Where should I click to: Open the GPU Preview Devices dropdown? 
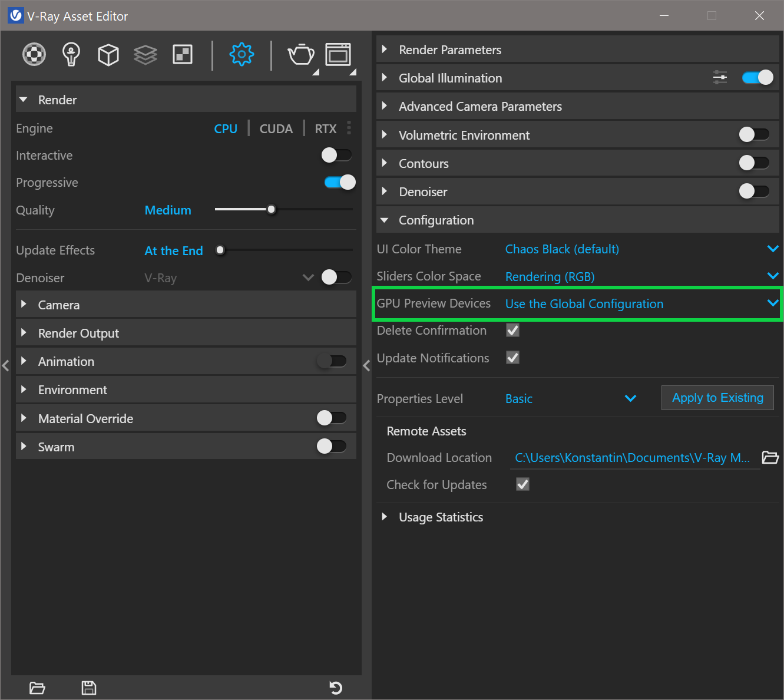(642, 303)
